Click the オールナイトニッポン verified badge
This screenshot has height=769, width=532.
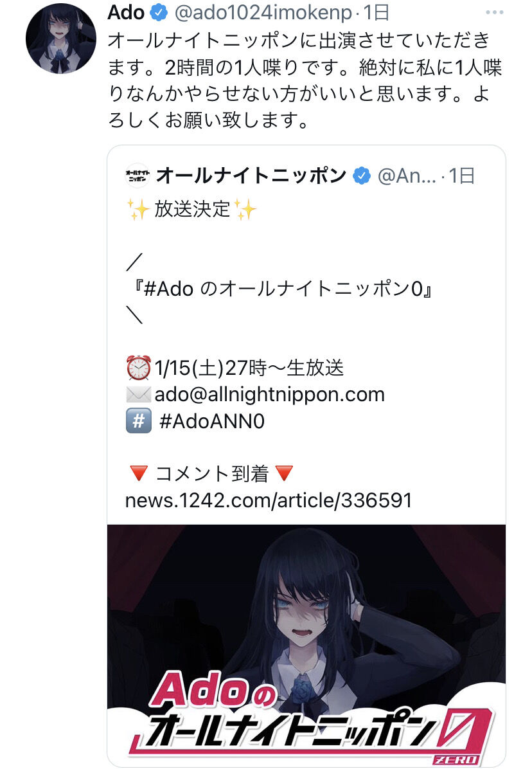362,176
